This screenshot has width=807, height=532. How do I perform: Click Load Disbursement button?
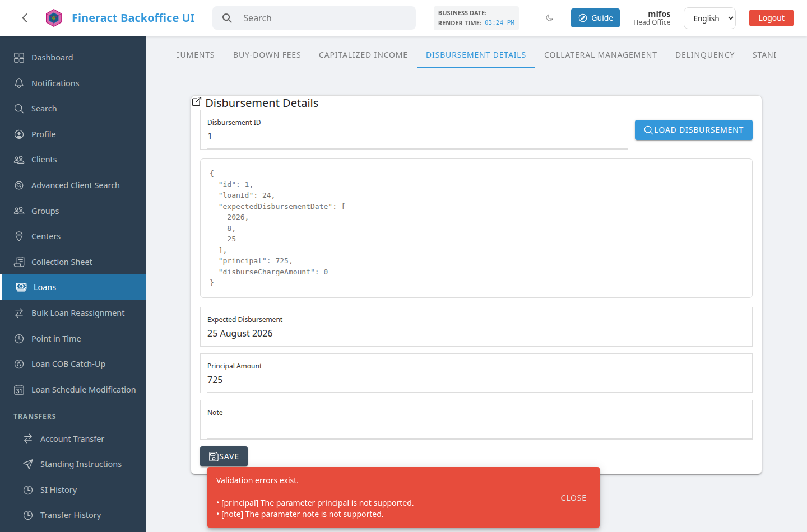693,130
